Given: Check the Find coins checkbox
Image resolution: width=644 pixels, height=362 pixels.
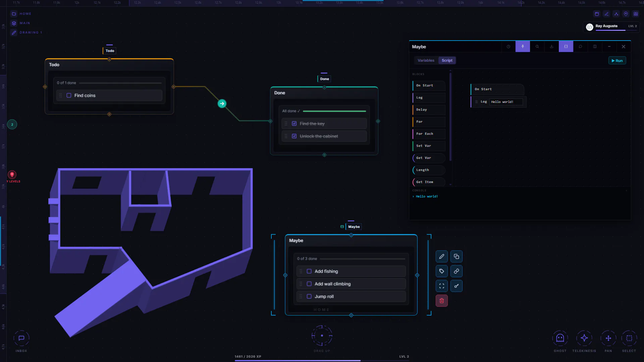Looking at the screenshot, I should [69, 96].
